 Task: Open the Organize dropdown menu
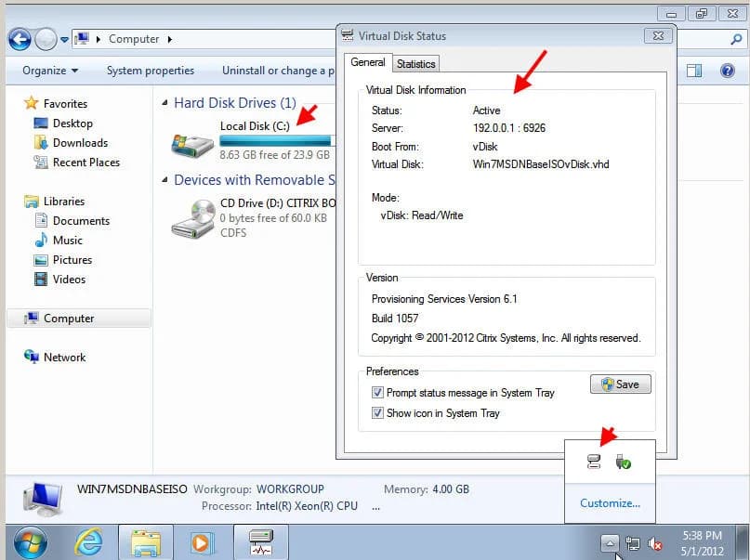coord(50,71)
